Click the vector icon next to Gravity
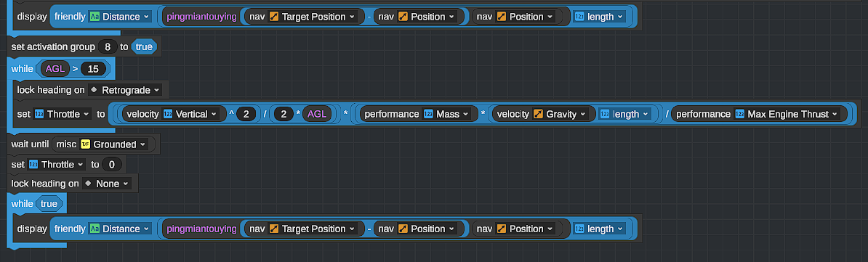 tap(538, 115)
